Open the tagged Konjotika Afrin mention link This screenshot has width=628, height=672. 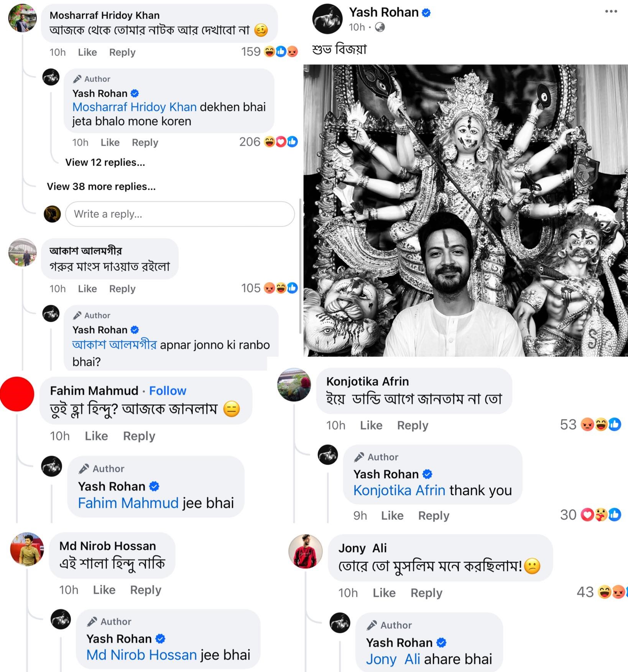399,490
